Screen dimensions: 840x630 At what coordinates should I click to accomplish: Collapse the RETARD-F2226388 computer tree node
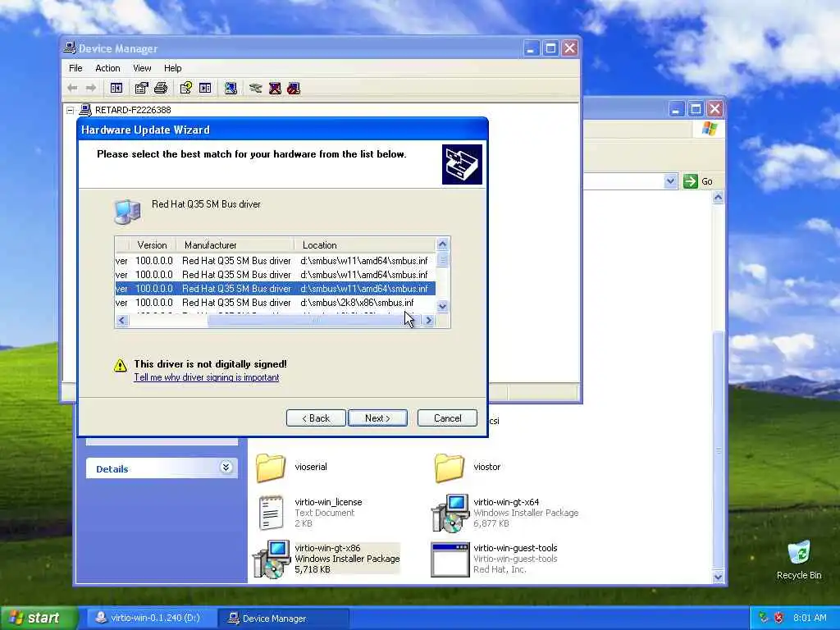tap(71, 110)
